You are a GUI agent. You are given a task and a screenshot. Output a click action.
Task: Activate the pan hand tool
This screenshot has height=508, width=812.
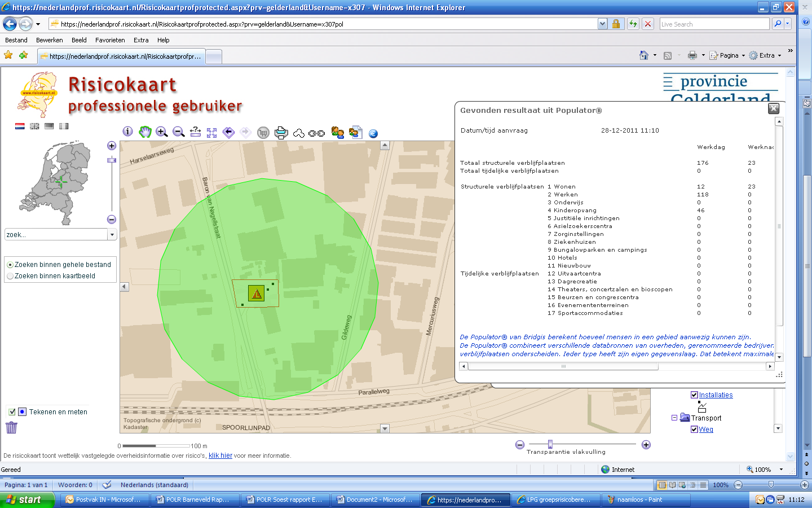click(x=145, y=132)
